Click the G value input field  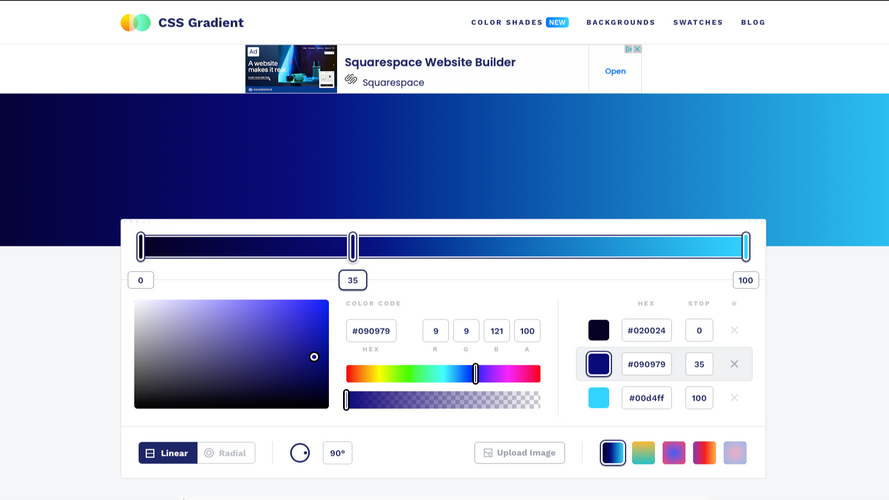click(466, 331)
